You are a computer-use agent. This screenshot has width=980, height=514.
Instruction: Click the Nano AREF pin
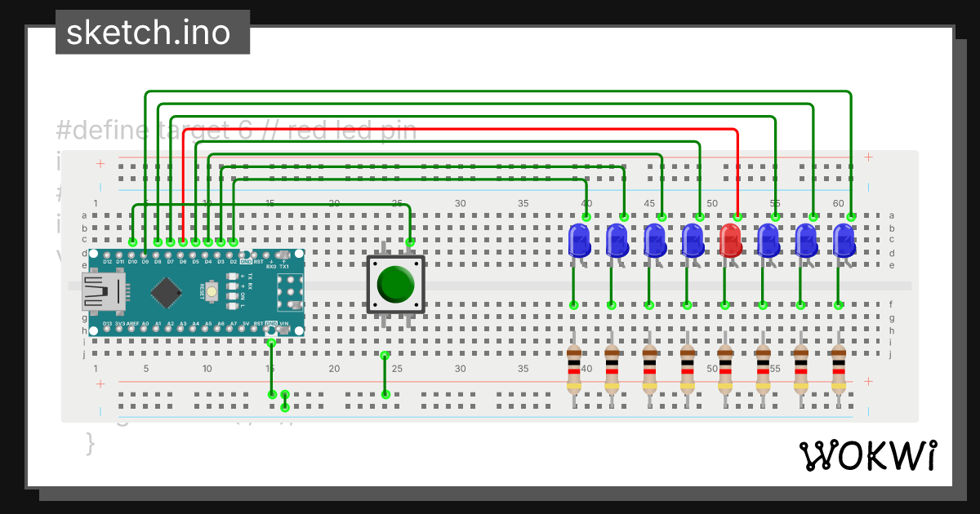(x=131, y=329)
